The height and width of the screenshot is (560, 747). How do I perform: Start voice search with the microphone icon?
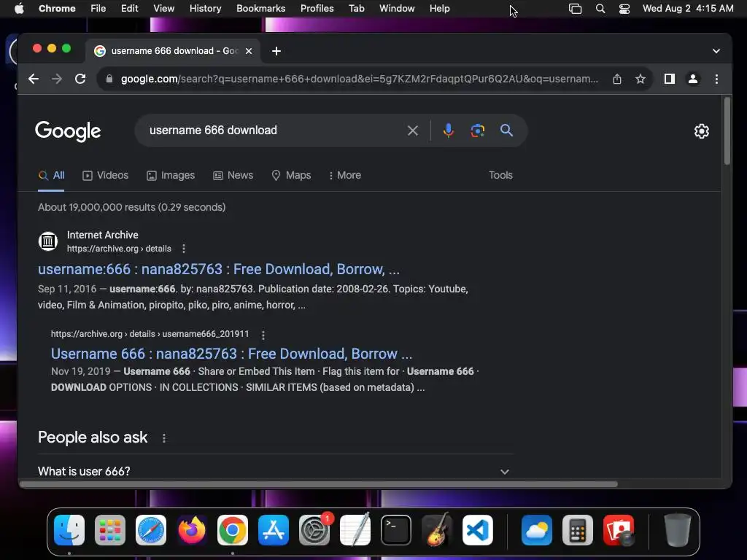[449, 131]
